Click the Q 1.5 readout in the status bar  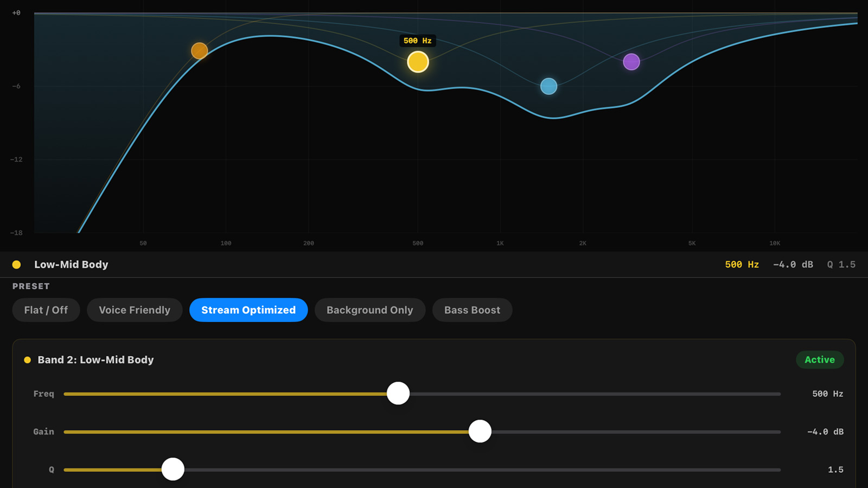coord(841,265)
